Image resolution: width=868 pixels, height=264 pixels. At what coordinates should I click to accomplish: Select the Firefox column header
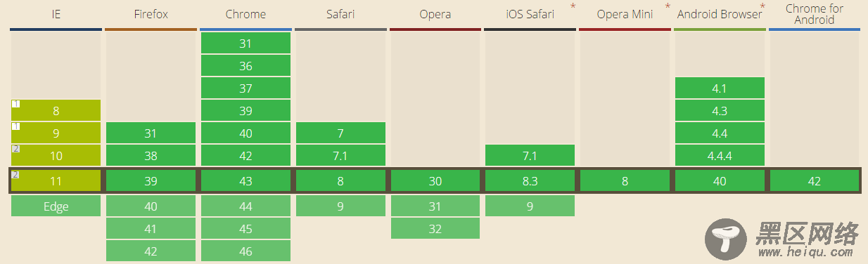(x=151, y=14)
